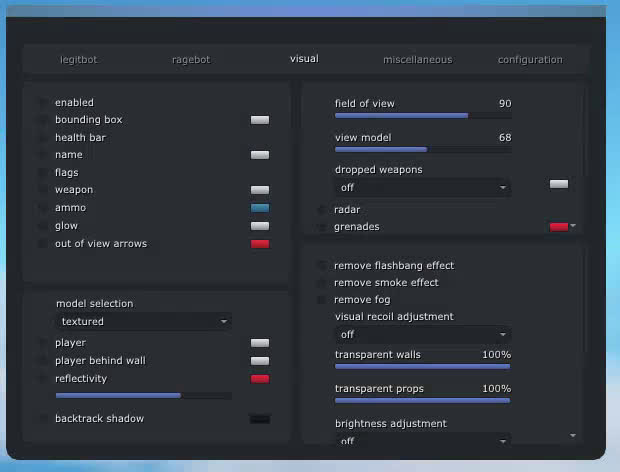Go to the configuration tab
Screen dimensions: 620x472
point(530,60)
